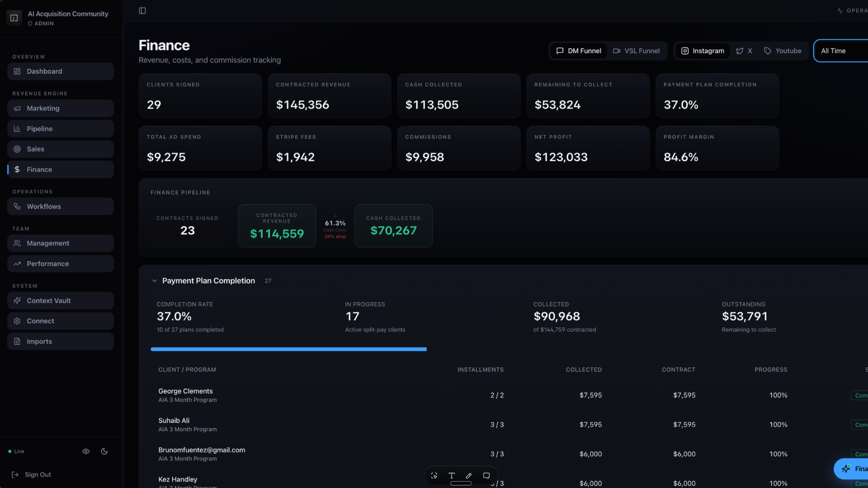Click the workspace logo icon beside AI Acquisition Community
The image size is (868, 488).
(x=14, y=18)
